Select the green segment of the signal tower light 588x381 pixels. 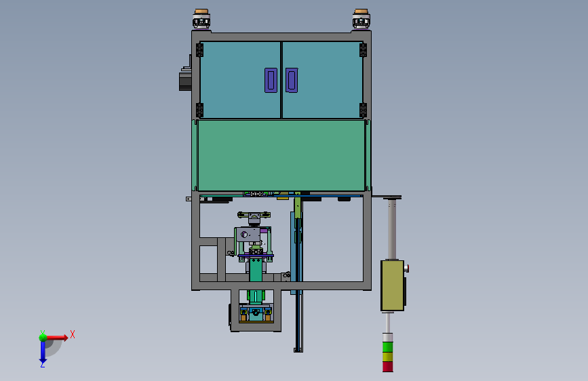point(388,347)
